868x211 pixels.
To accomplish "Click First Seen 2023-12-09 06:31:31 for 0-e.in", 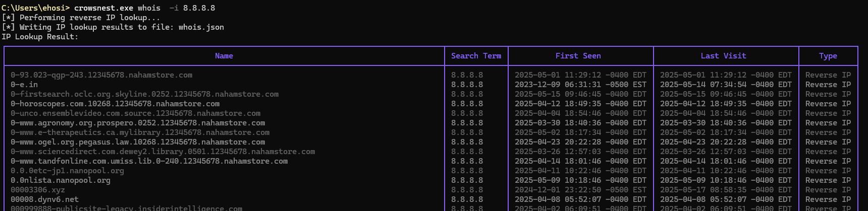I will click(x=580, y=85).
